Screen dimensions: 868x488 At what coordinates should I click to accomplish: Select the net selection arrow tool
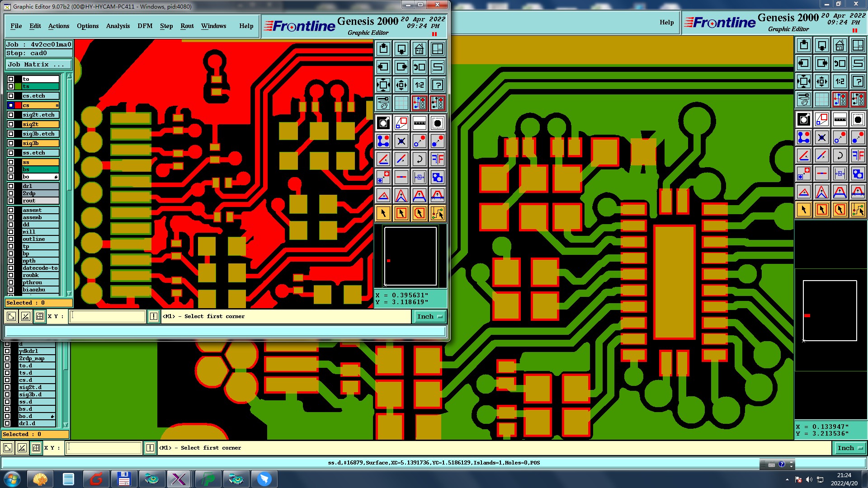(437, 213)
